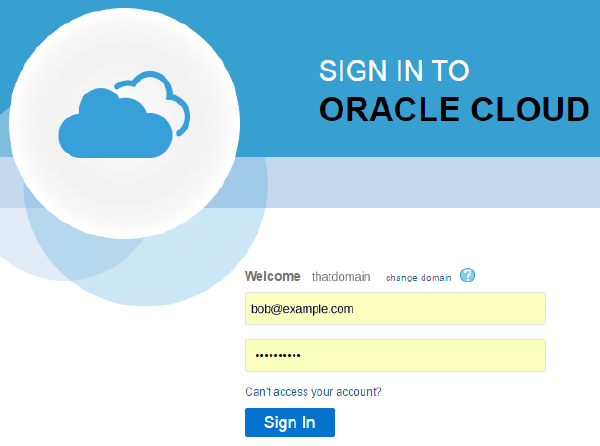Click the "thatdomain" domain name text
The width and height of the screenshot is (600, 446).
(341, 277)
